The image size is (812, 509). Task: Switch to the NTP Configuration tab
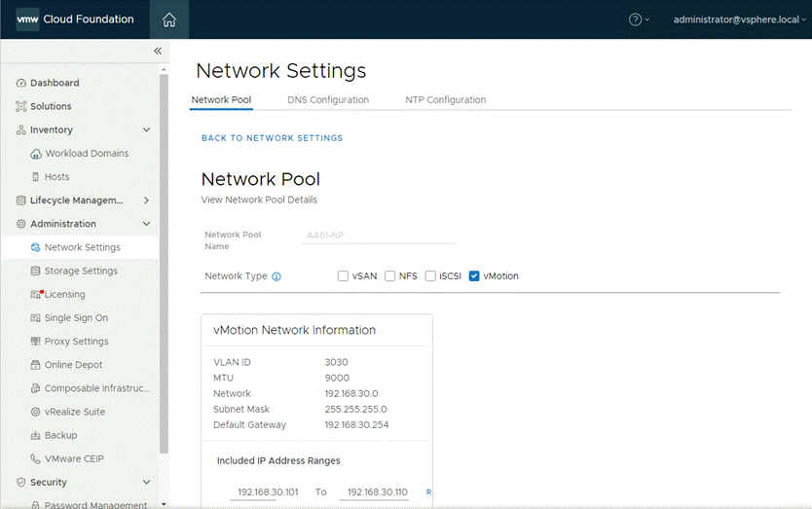pyautogui.click(x=446, y=100)
